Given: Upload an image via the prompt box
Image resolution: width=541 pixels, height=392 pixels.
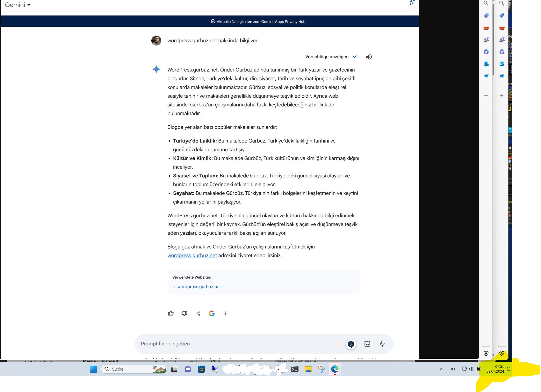Looking at the screenshot, I should (367, 344).
